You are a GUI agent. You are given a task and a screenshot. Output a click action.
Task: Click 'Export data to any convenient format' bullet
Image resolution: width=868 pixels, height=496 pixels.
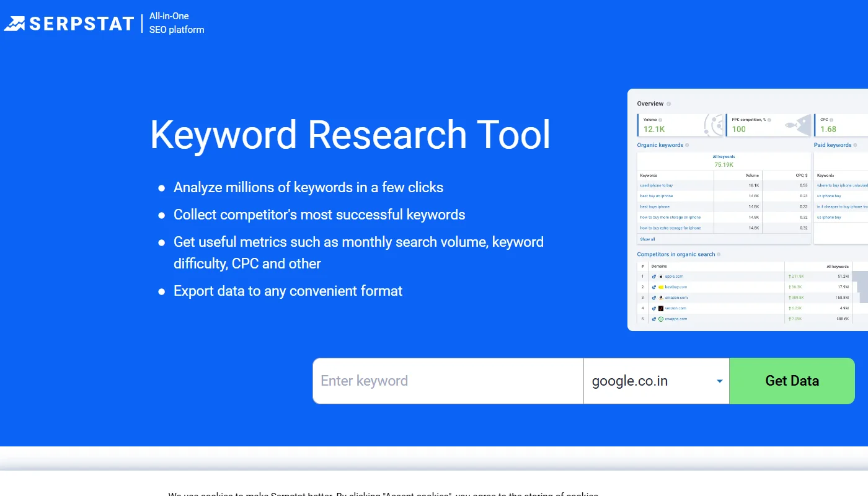tap(288, 291)
